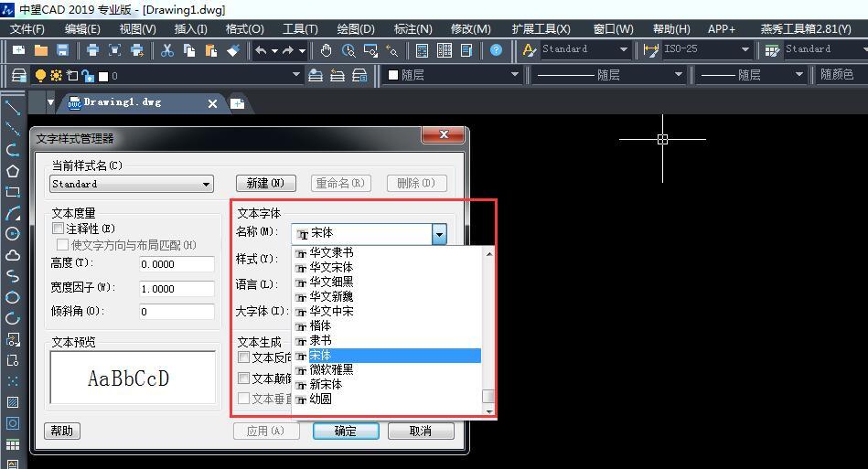Screen dimensions: 868x469
Task: Open Layer Properties Manager icon
Action: coord(19,75)
